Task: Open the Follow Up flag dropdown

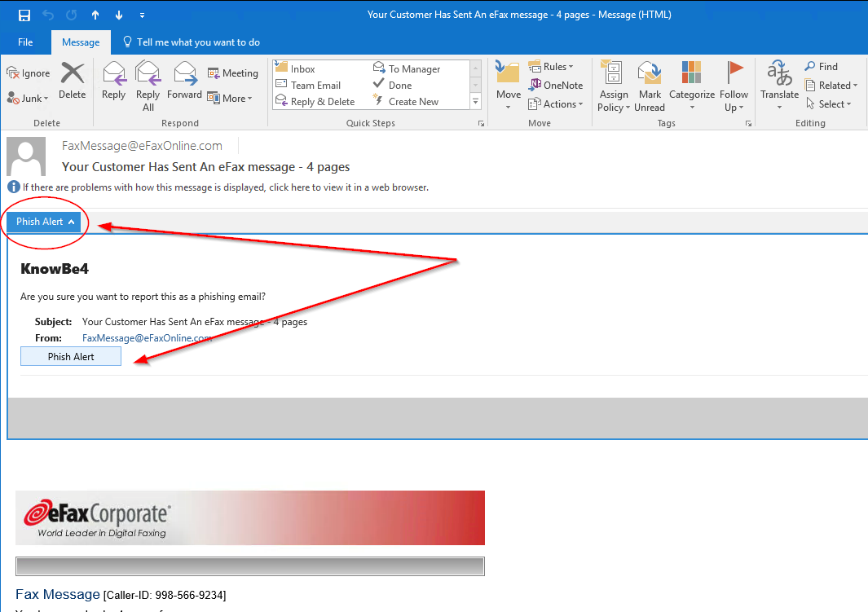Action: 734,108
